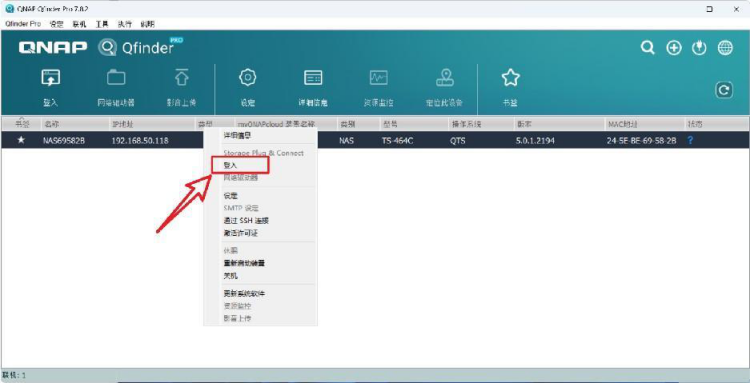Open the gear Configuration toolbar icon
Viewport: 750px width, 384px height.
click(x=248, y=77)
